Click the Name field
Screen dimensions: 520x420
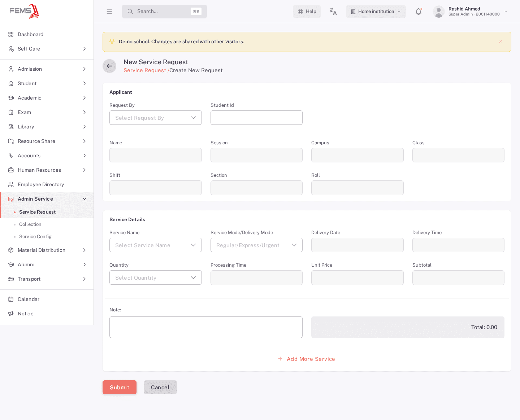click(x=156, y=155)
